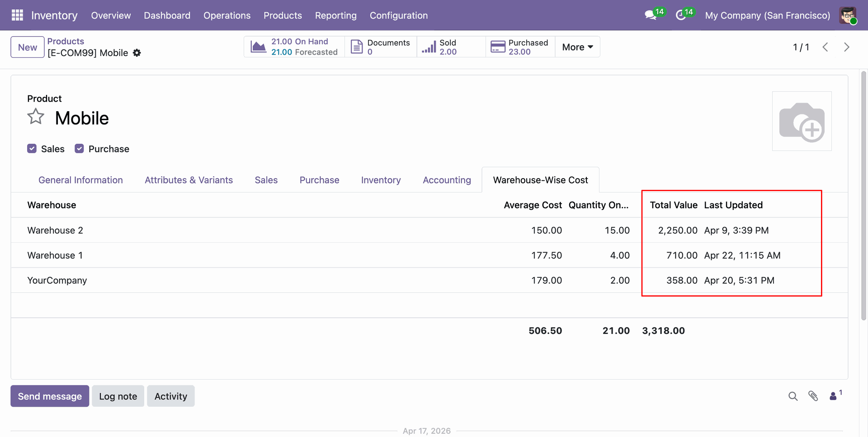Switch to the Attributes & Variants tab
The height and width of the screenshot is (437, 868).
coord(189,180)
